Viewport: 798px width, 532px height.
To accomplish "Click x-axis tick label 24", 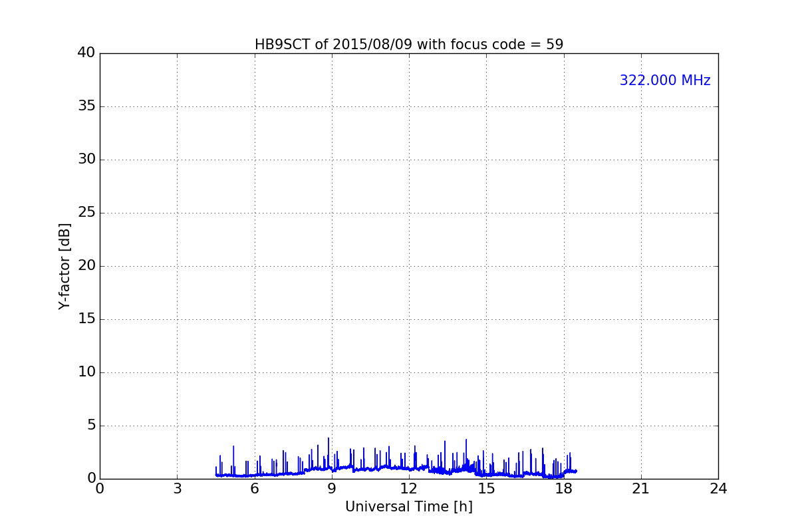I will [718, 489].
